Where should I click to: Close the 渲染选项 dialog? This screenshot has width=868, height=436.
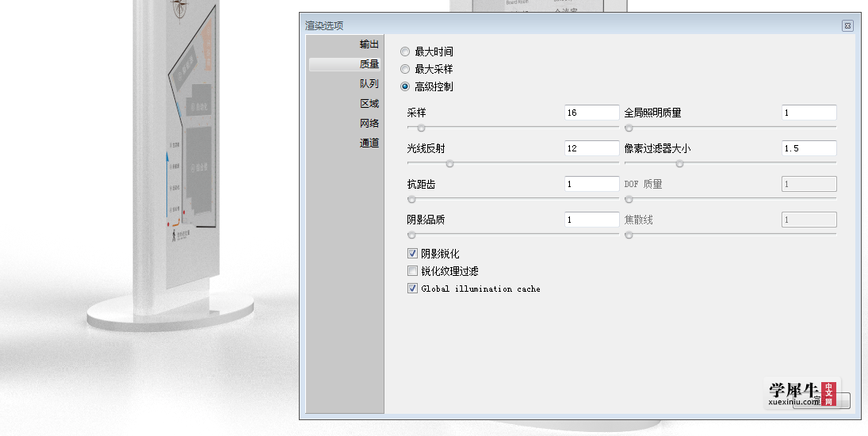tap(847, 25)
